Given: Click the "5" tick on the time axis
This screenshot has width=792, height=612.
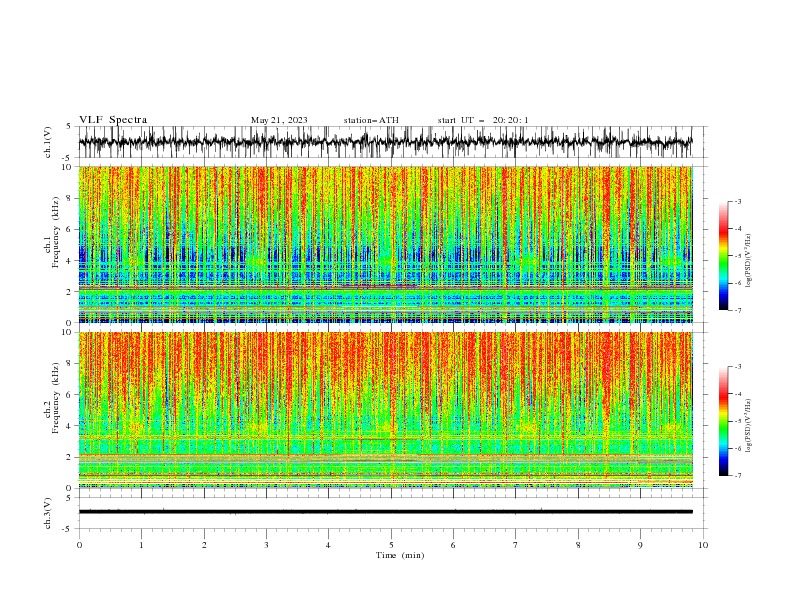Looking at the screenshot, I should (x=391, y=545).
